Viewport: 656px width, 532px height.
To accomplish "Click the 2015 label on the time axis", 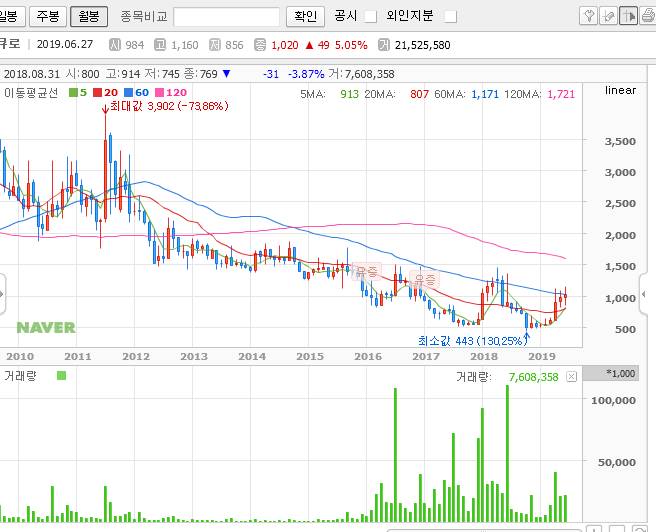I will [x=310, y=356].
